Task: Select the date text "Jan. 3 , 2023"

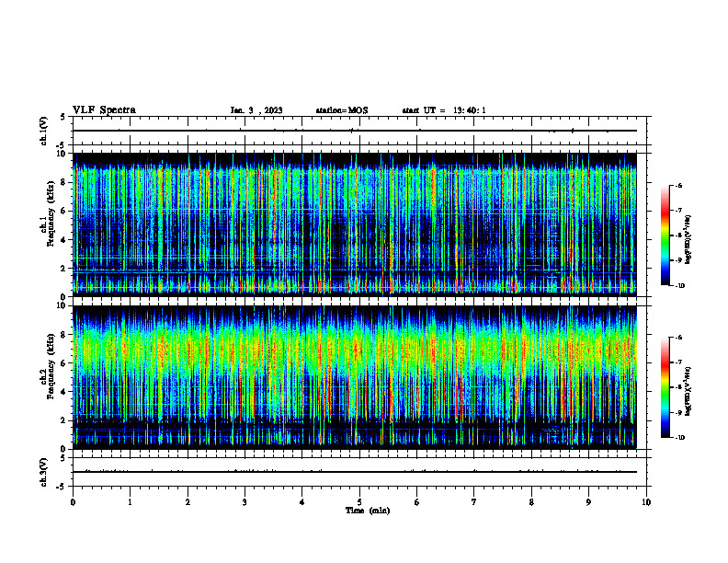Action: tap(256, 110)
